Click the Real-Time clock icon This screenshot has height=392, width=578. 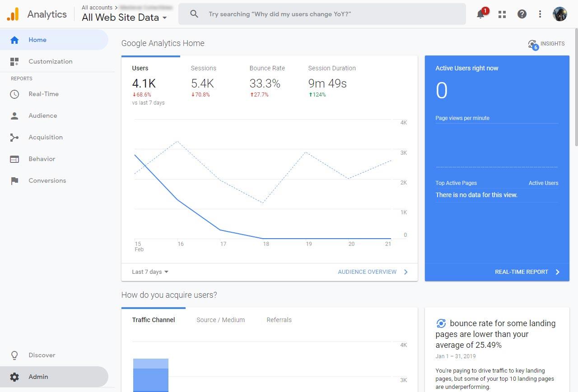click(14, 94)
